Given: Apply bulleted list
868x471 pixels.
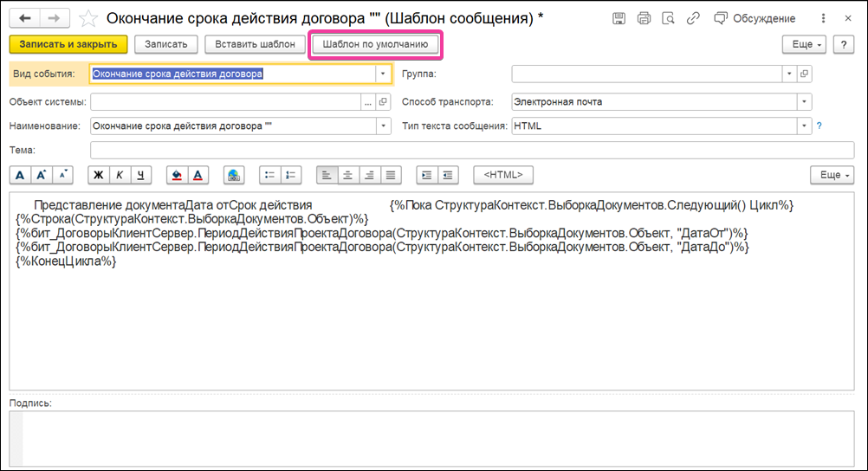Looking at the screenshot, I should [270, 175].
